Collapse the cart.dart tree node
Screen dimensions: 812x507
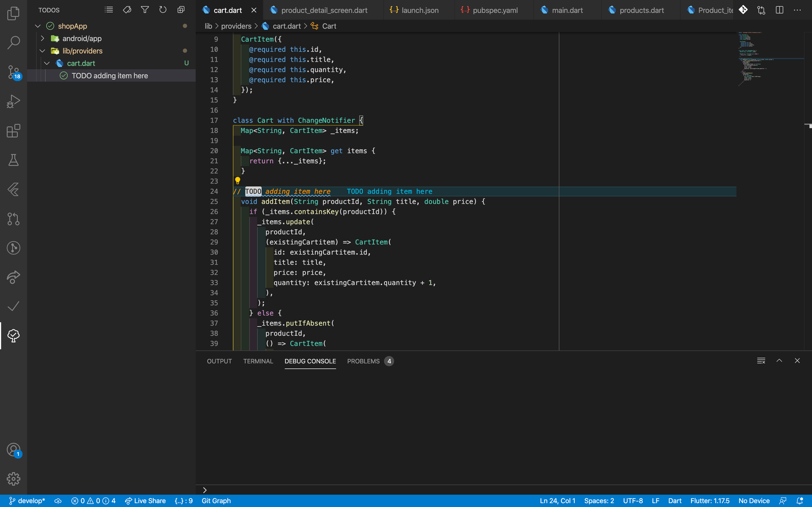coord(47,63)
